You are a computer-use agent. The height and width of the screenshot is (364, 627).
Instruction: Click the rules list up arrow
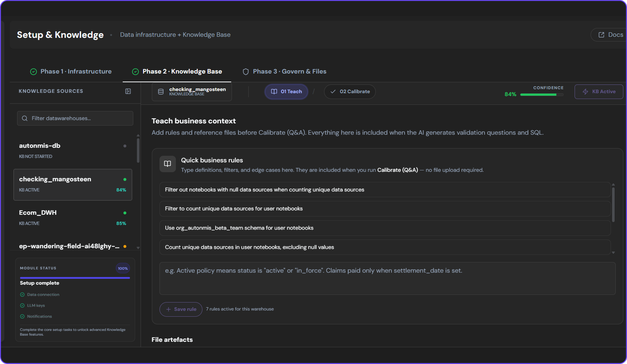pyautogui.click(x=613, y=185)
